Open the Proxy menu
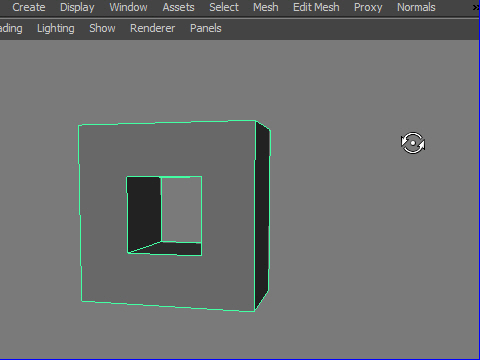The height and width of the screenshot is (360, 480). point(368,7)
